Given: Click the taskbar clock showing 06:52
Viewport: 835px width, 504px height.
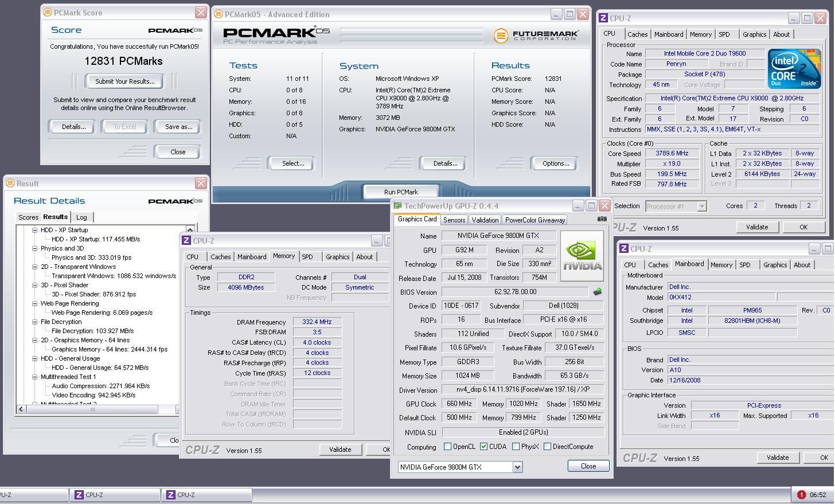Looking at the screenshot, I should [x=818, y=495].
